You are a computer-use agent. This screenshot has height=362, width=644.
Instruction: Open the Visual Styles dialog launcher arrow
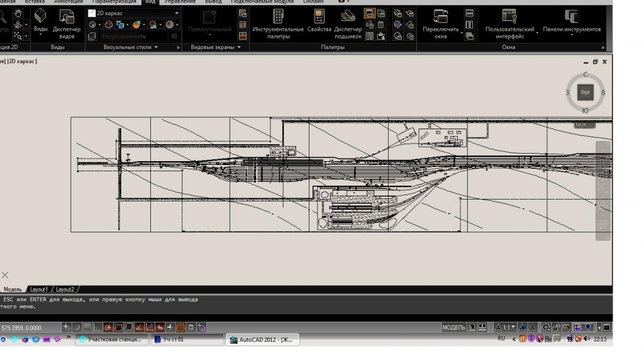pyautogui.click(x=178, y=47)
